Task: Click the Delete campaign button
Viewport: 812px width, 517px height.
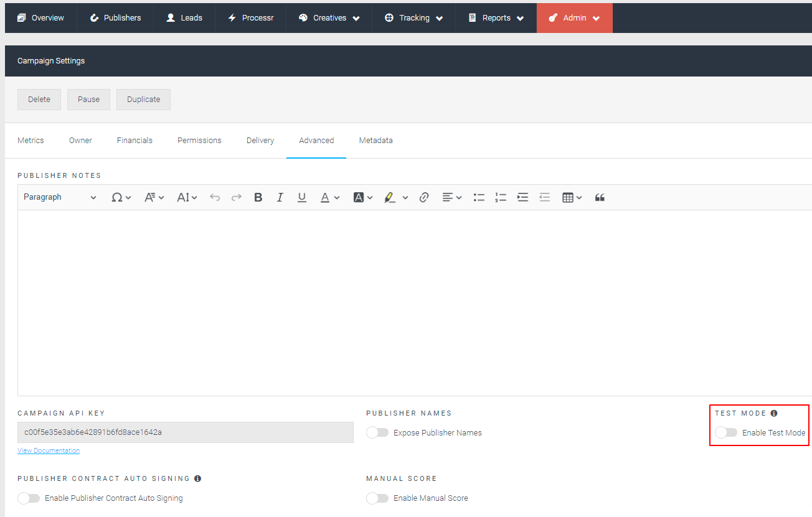Action: click(x=39, y=100)
